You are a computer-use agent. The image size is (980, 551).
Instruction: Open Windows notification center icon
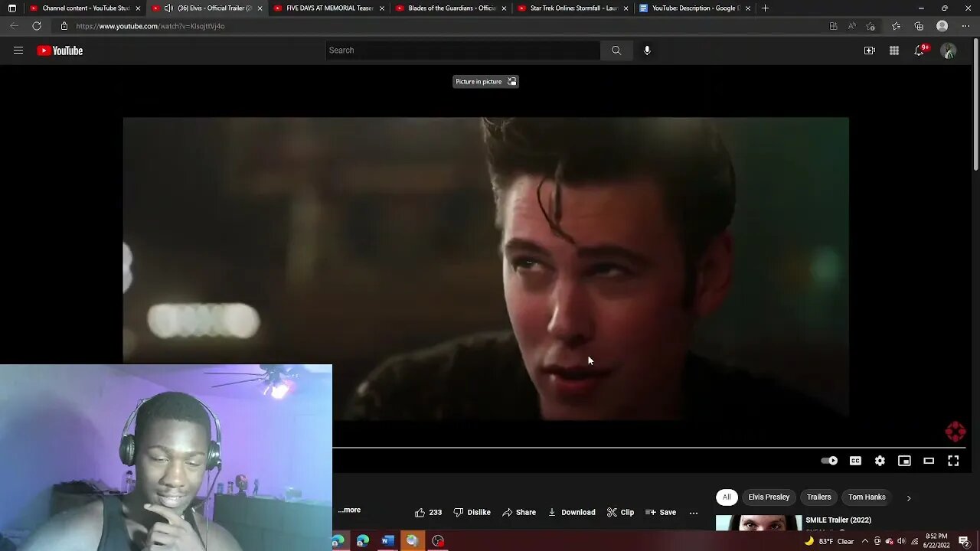coord(964,541)
